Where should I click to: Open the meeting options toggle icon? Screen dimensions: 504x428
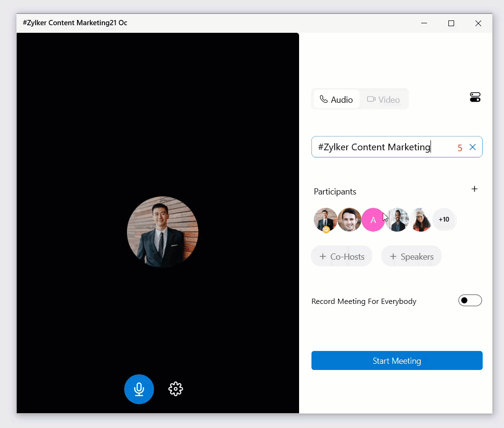tap(475, 97)
